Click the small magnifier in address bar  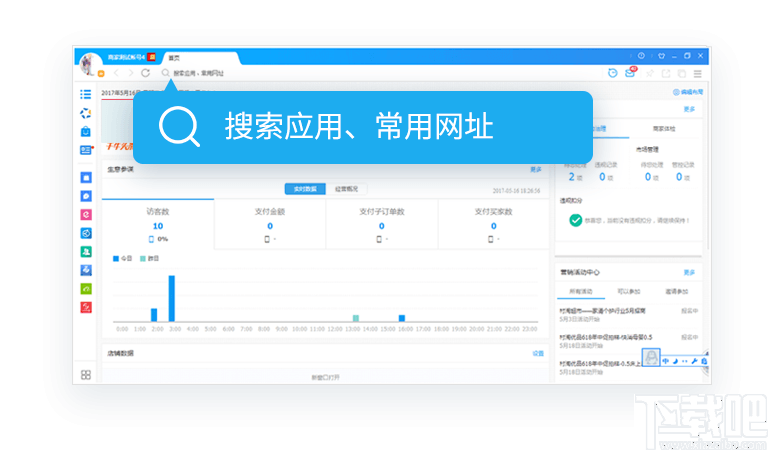click(x=165, y=73)
